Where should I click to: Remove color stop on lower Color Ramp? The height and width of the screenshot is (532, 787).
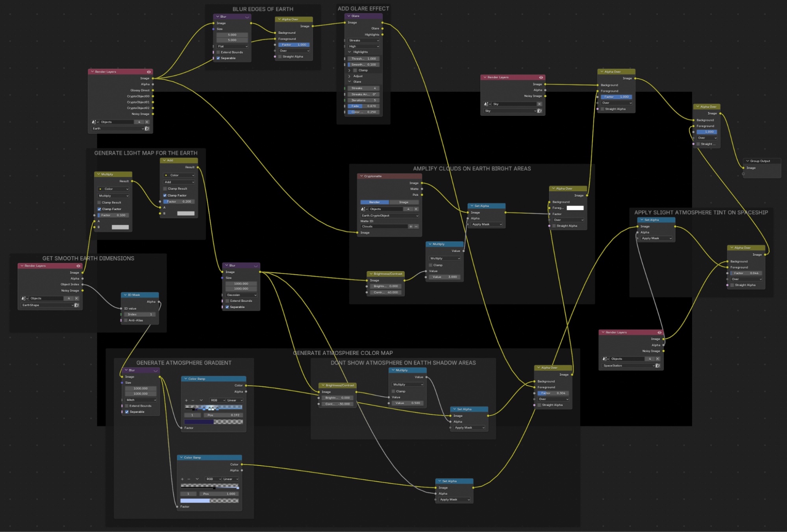pyautogui.click(x=189, y=479)
